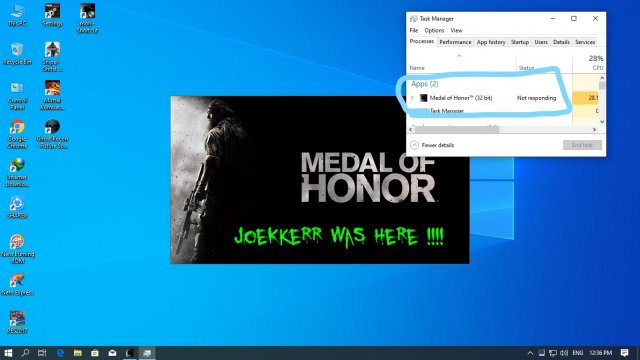640x360 pixels.
Task: Open the Options menu in Task Manager
Action: point(434,31)
